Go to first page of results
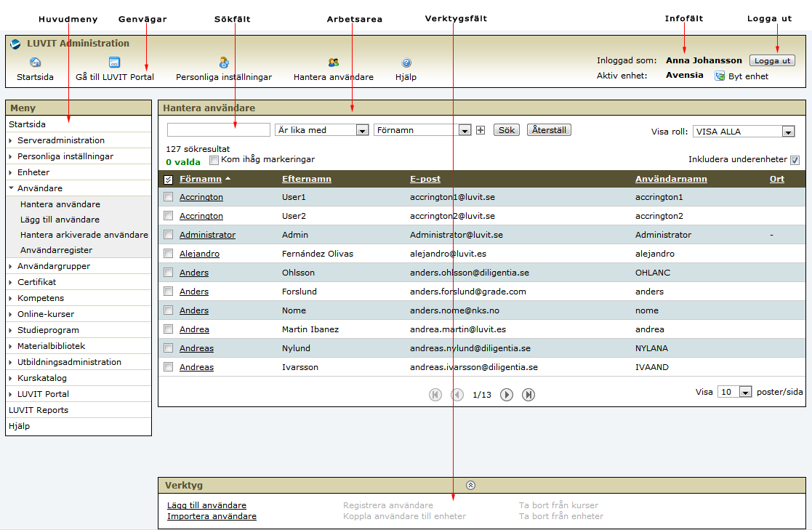812x530 pixels. [x=435, y=395]
